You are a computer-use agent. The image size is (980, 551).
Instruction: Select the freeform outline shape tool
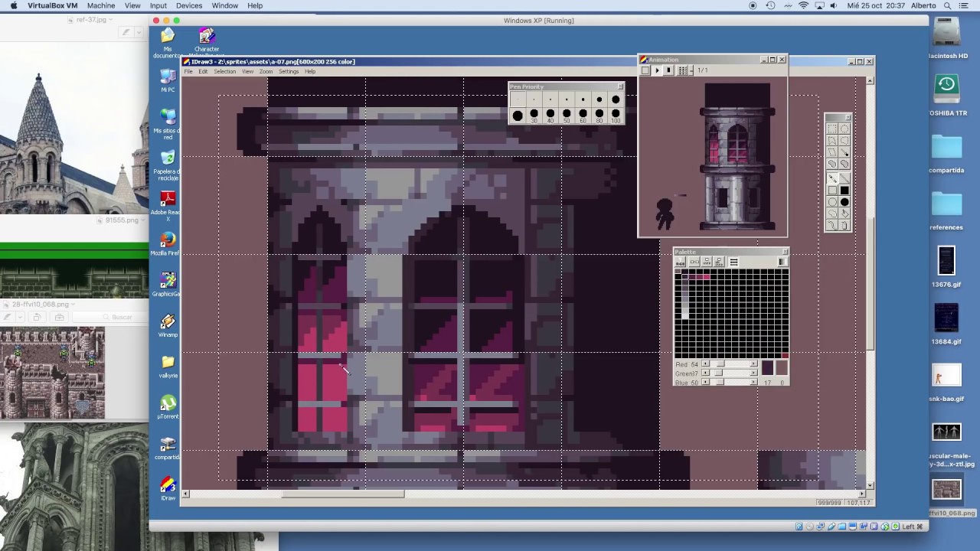coord(832,213)
